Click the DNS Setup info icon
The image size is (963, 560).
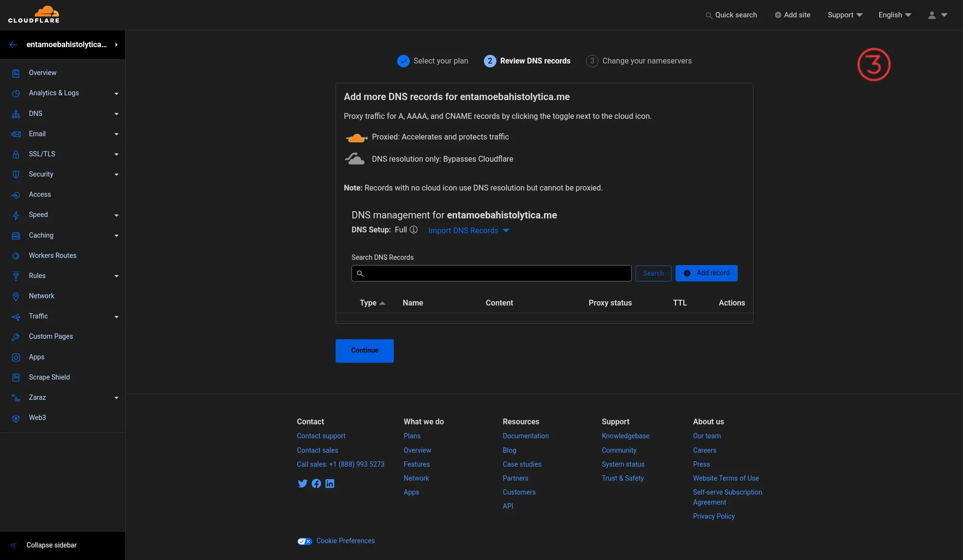[414, 230]
